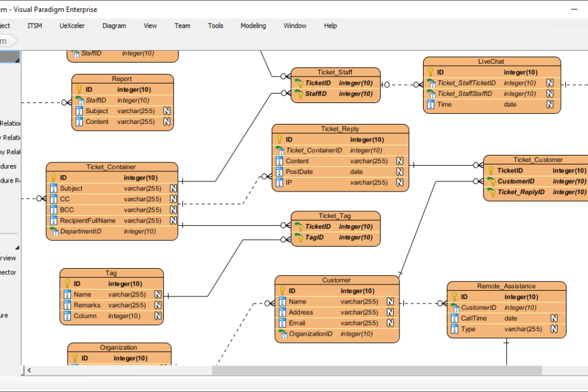Select Overview in the left sidebar
Viewport: 588px width, 392px height.
tap(8, 257)
